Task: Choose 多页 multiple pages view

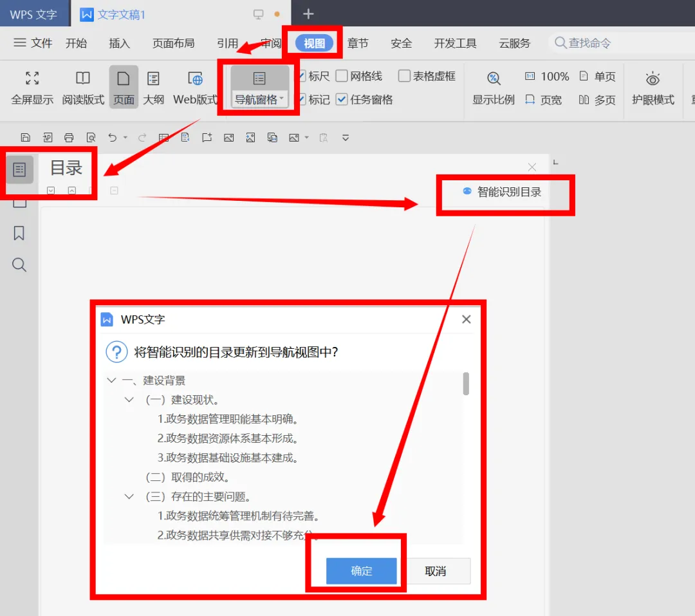Action: click(597, 100)
